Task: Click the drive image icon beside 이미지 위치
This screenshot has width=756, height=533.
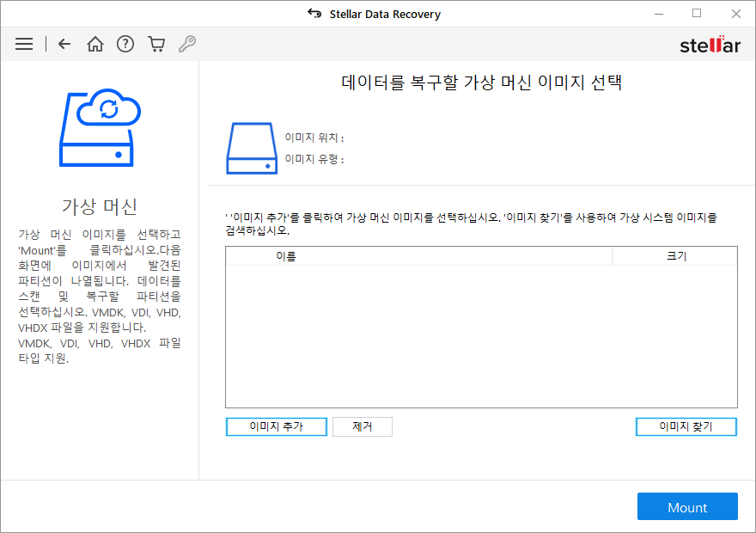Action: click(252, 148)
